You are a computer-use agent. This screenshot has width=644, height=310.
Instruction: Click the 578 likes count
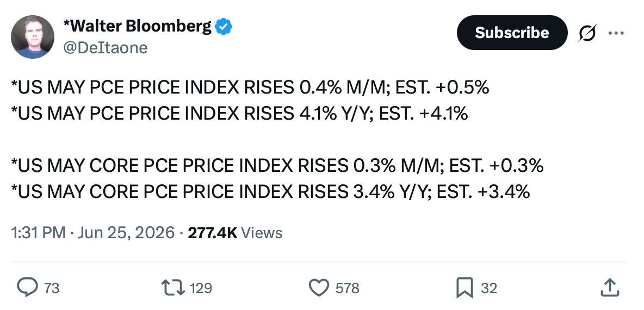pos(348,288)
